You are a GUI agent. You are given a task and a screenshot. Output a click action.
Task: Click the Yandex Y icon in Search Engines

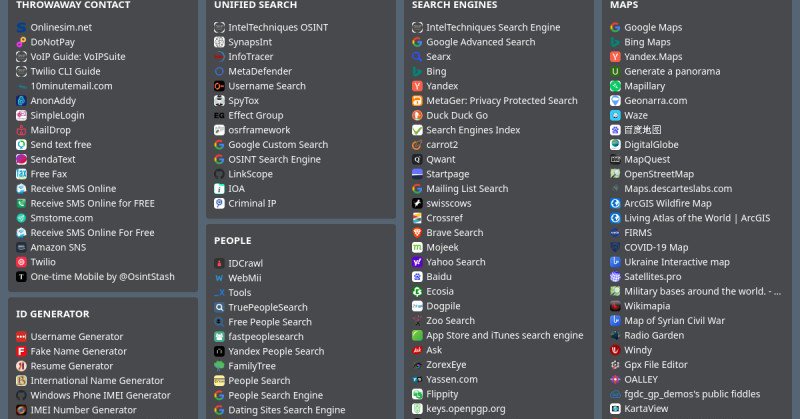[417, 86]
